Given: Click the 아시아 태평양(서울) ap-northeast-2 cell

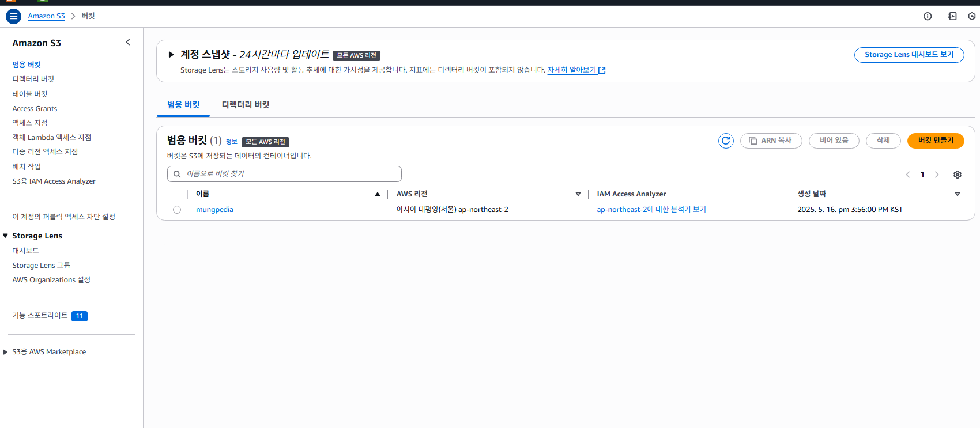Looking at the screenshot, I should 453,210.
